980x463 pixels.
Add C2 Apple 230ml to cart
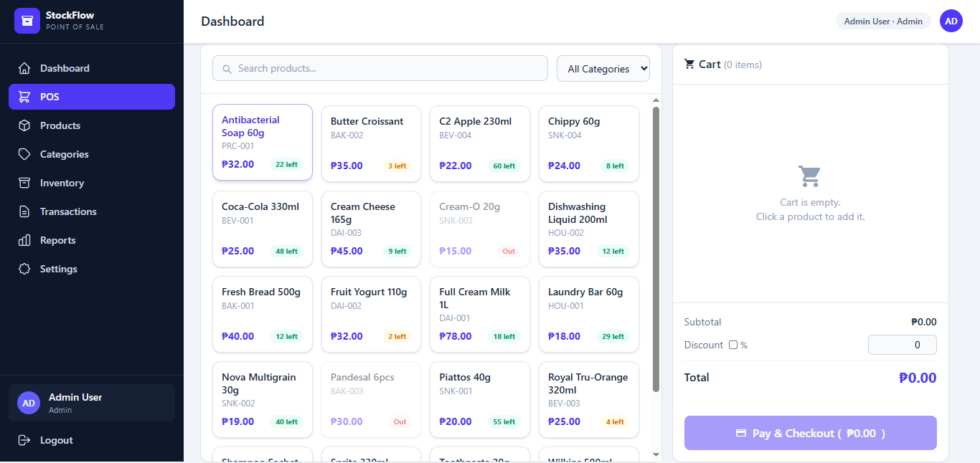(x=480, y=143)
